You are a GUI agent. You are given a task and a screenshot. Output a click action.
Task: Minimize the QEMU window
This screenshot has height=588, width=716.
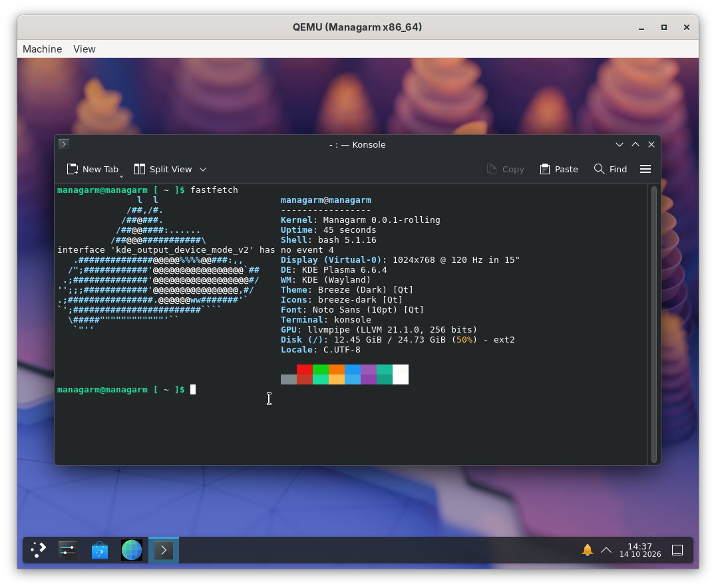coord(641,27)
